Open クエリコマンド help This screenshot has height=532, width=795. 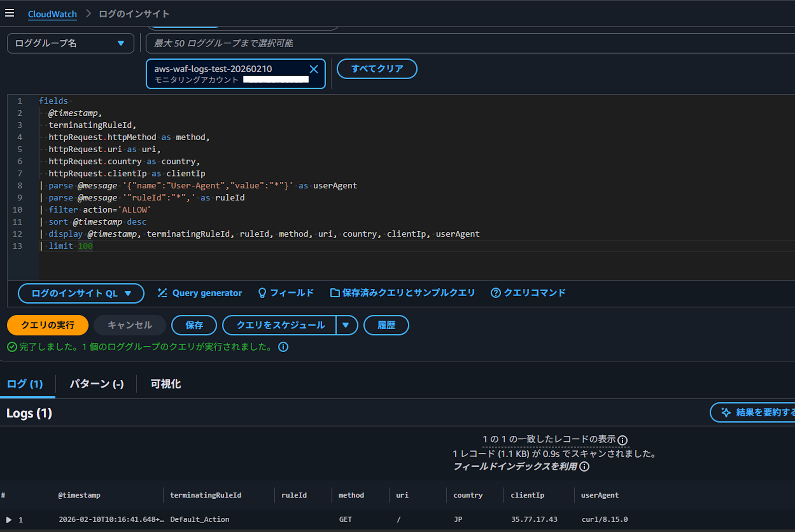528,293
